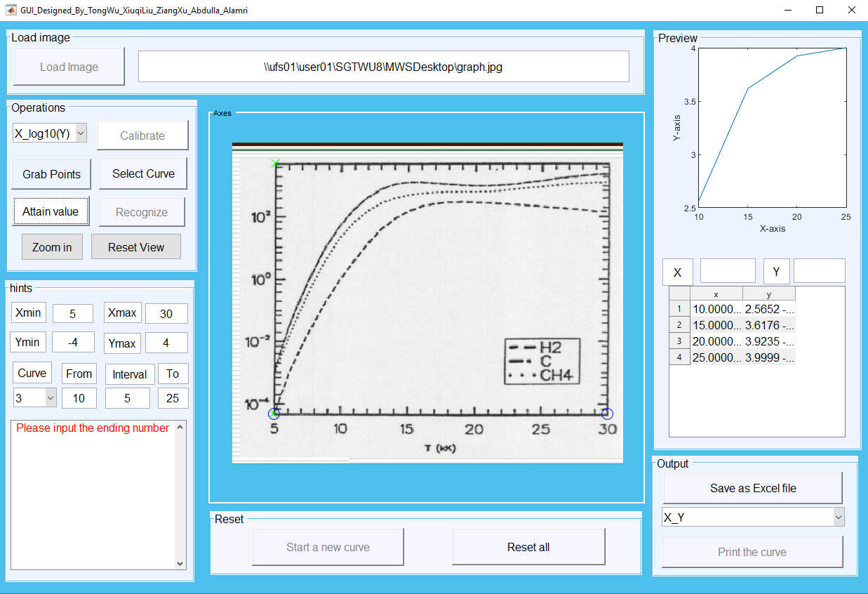The image size is (868, 594).
Task: Zoom in on the loaded graph
Action: pos(51,246)
